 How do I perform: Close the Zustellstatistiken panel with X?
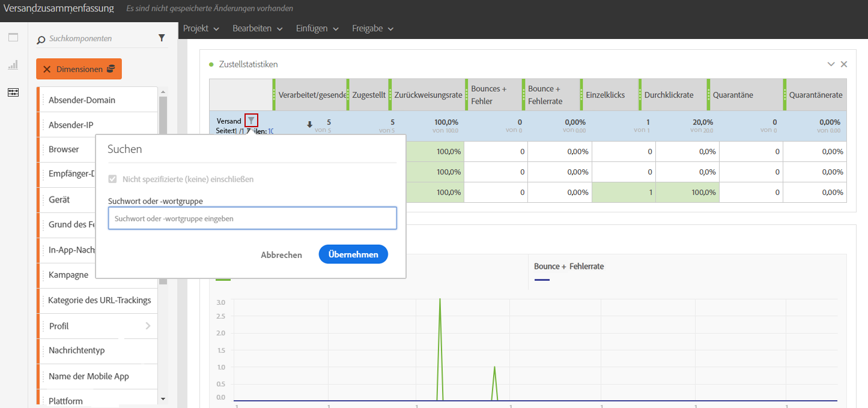(844, 64)
